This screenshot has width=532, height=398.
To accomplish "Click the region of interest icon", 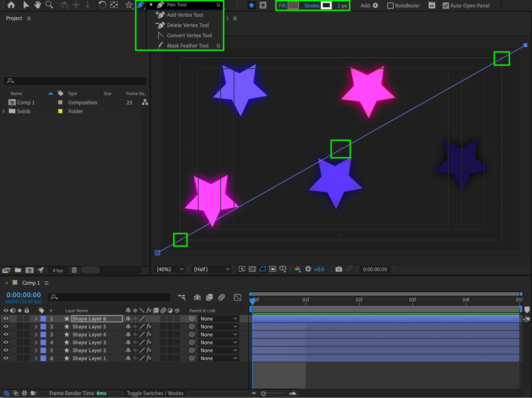I will click(x=273, y=269).
